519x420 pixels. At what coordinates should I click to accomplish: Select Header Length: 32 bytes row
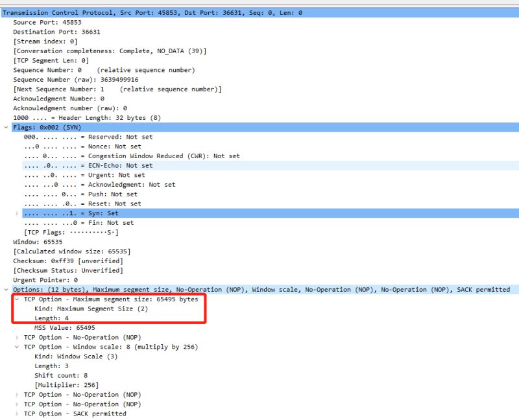click(87, 118)
